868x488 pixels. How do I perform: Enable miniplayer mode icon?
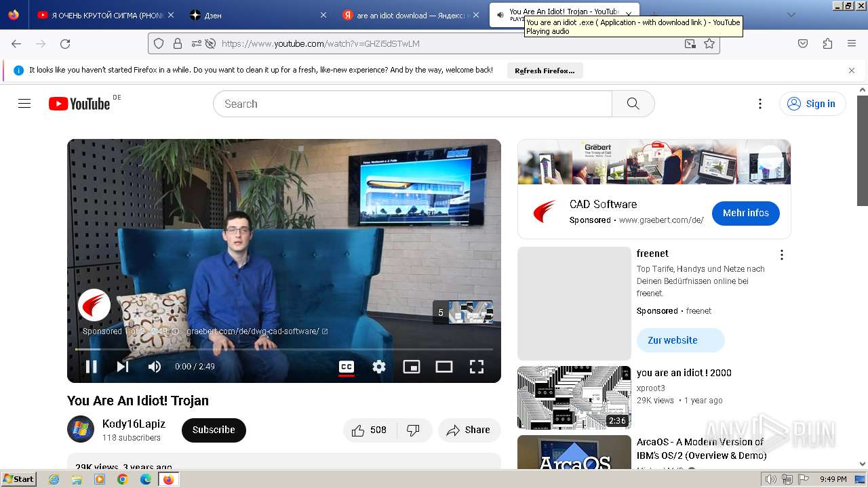tap(412, 367)
